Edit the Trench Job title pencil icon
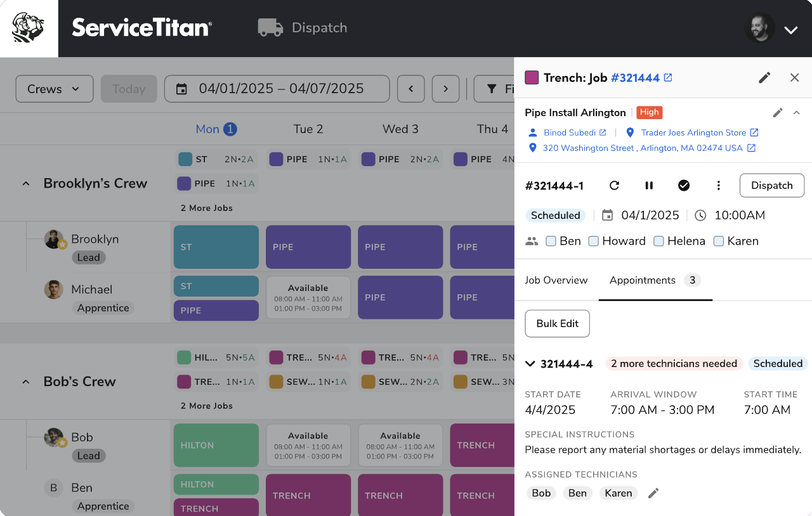This screenshot has height=516, width=812. [x=764, y=77]
